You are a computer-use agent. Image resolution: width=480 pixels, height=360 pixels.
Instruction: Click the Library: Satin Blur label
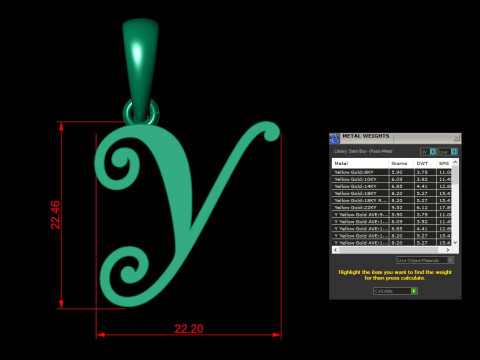pos(363,151)
